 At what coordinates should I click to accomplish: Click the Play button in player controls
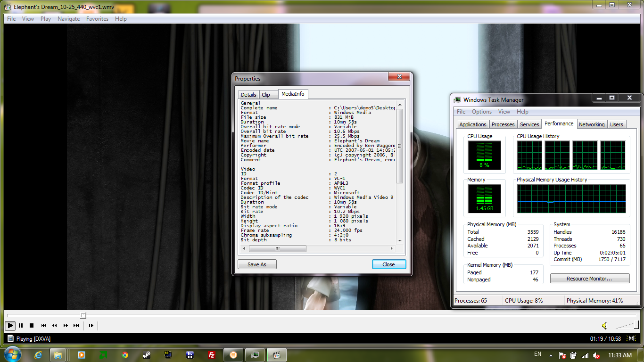10,325
